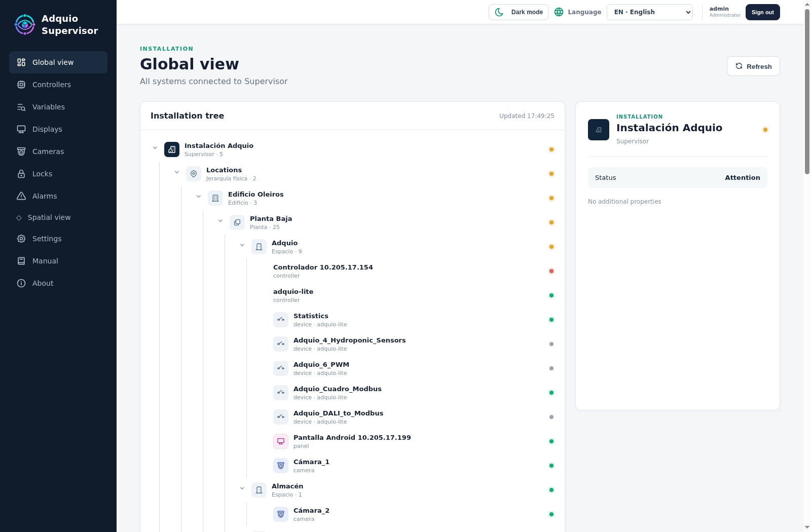This screenshot has width=811, height=532.
Task: Toggle Dark mode
Action: [519, 12]
